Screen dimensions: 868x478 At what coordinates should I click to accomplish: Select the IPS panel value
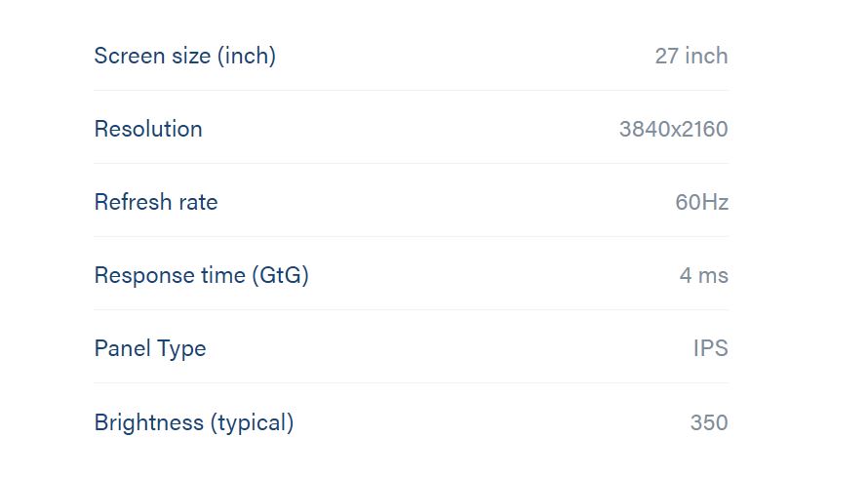(711, 348)
